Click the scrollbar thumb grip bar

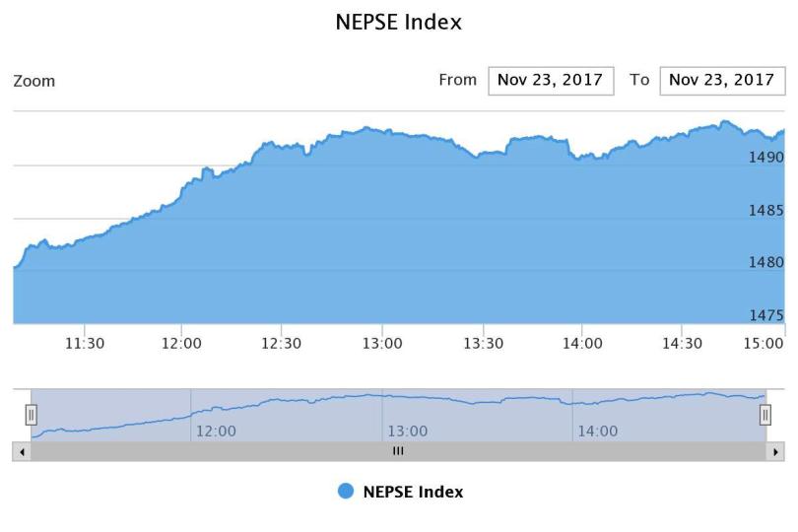(398, 451)
